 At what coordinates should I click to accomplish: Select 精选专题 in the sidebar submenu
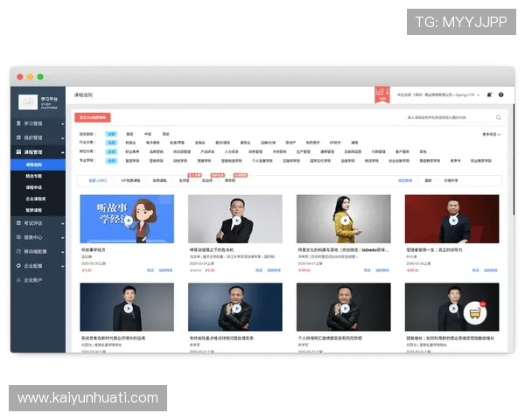pos(33,175)
